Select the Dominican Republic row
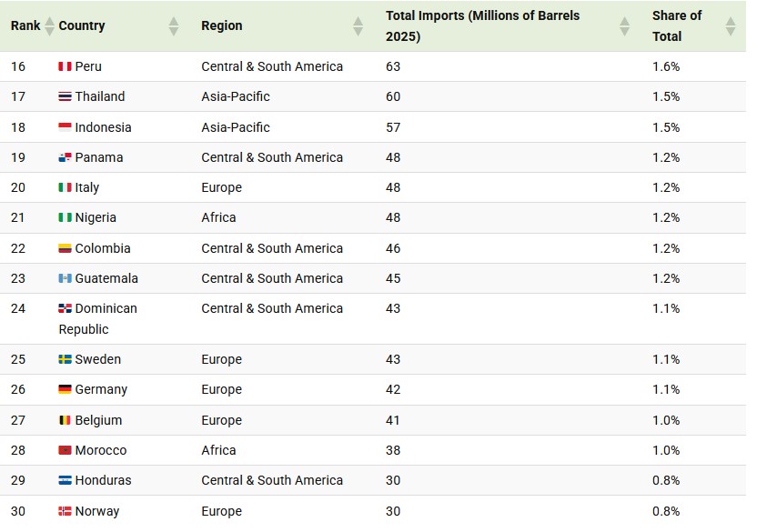 (373, 318)
